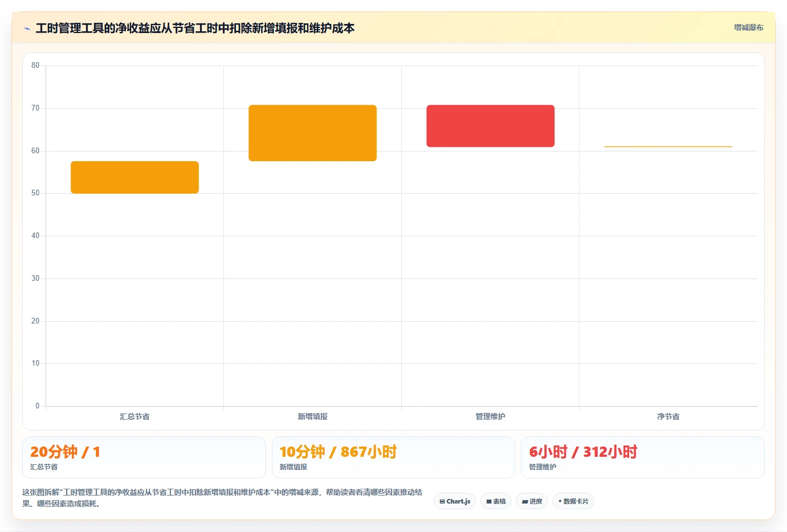Screen dimensions: 787x532
Task: Click the description paragraph starting 这张图拆解
Action: (x=222, y=498)
